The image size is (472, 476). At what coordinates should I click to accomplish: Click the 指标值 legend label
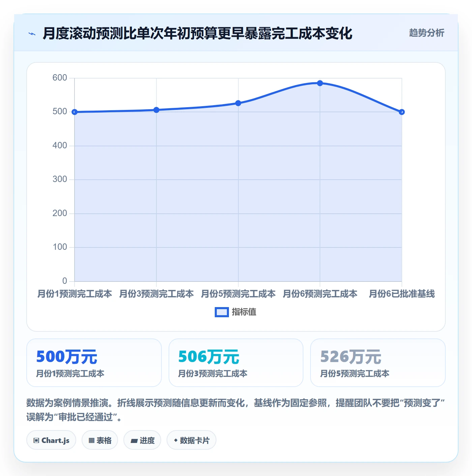(x=244, y=312)
